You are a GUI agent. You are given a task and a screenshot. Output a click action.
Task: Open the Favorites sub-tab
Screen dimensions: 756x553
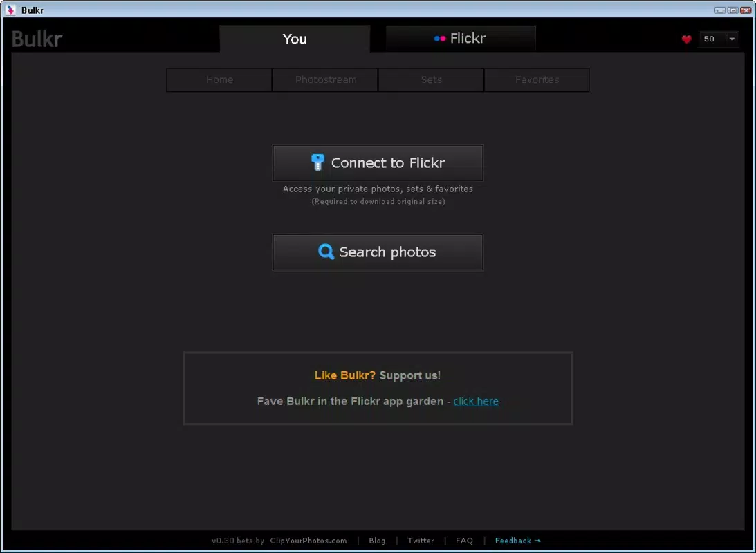pyautogui.click(x=537, y=80)
